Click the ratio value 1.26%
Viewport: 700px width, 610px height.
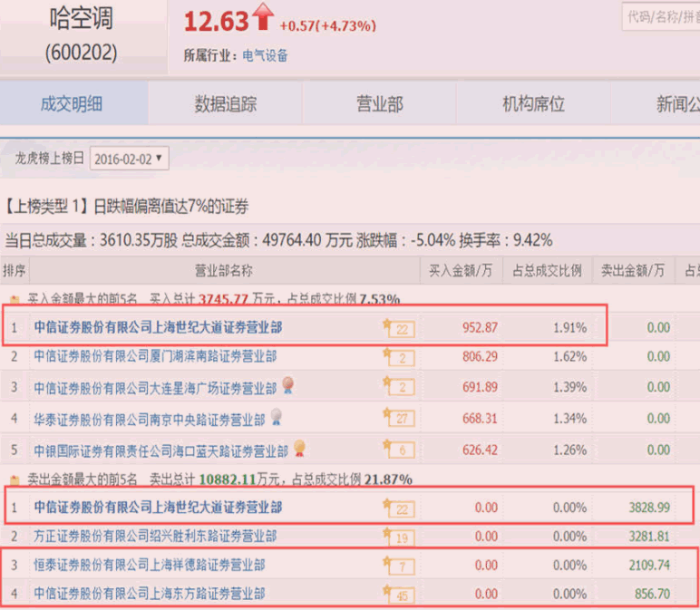coord(570,450)
